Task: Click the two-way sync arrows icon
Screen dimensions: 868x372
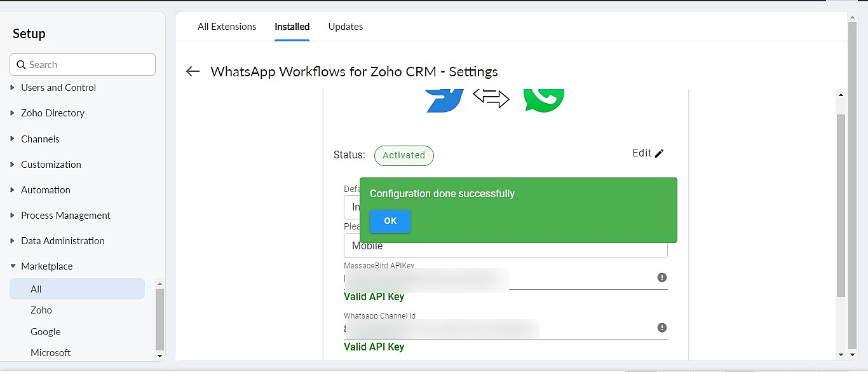Action: 491,98
